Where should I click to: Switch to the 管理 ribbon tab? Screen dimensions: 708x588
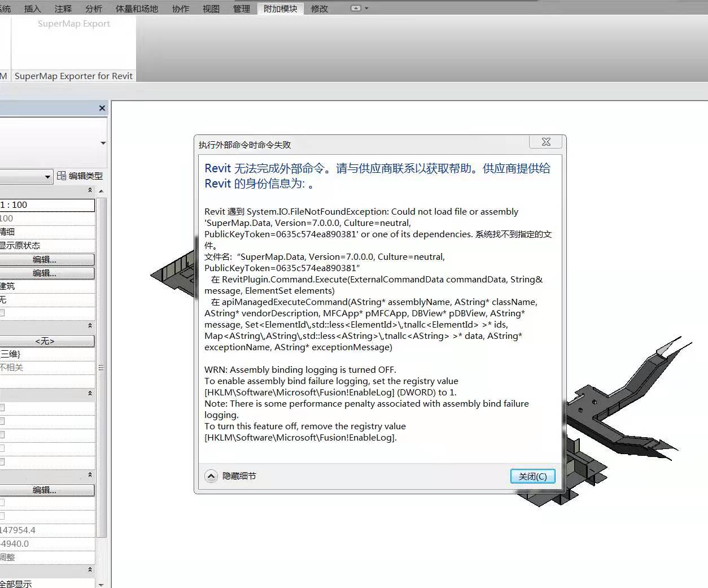pyautogui.click(x=242, y=8)
